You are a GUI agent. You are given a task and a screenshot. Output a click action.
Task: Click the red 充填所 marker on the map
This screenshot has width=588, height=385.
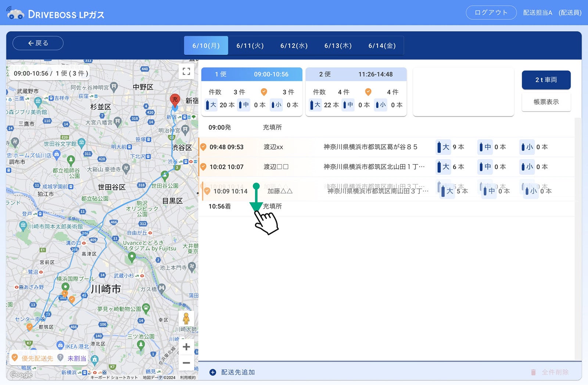175,100
